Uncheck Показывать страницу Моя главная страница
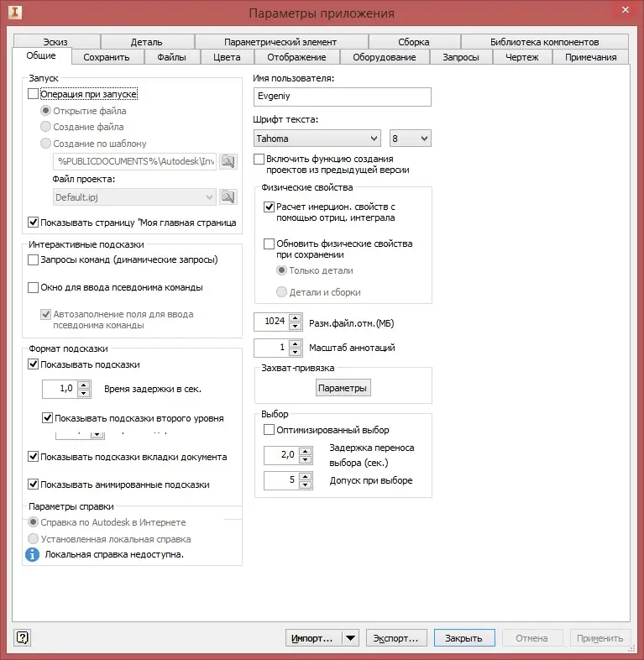 tap(33, 223)
